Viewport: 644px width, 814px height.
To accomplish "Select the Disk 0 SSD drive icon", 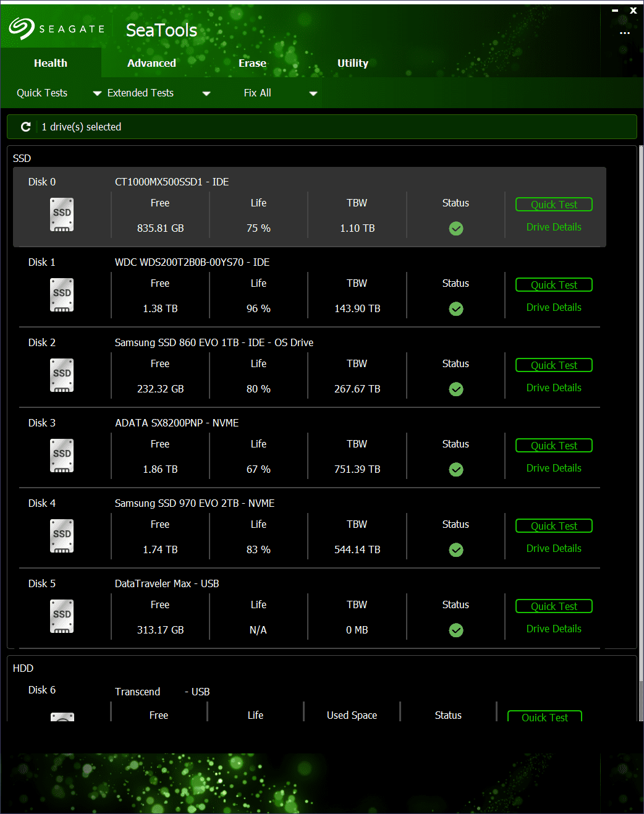I will 62,214.
